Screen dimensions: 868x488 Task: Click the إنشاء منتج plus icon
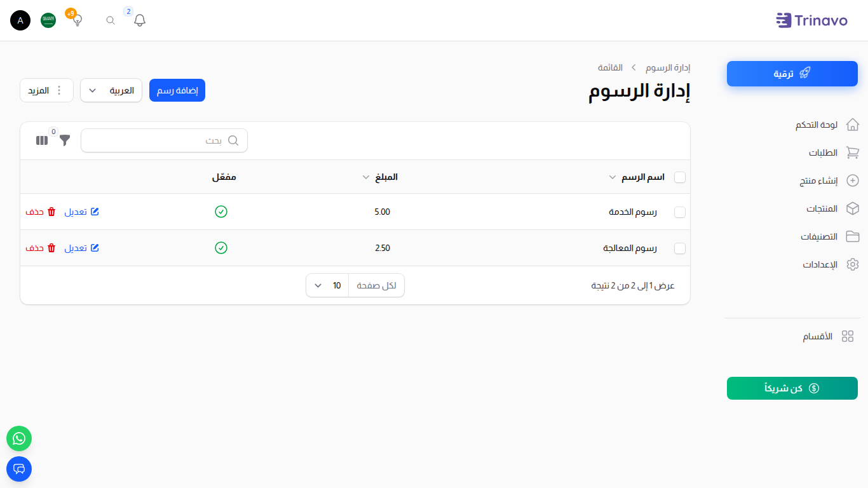pyautogui.click(x=853, y=180)
